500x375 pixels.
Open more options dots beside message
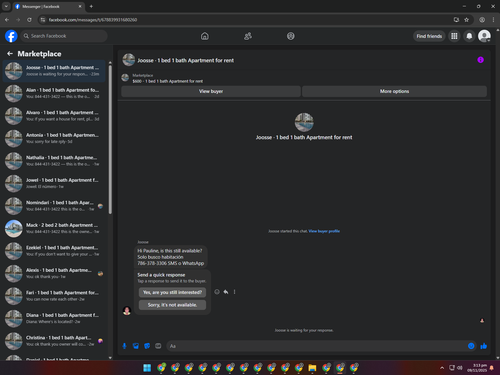(234, 292)
